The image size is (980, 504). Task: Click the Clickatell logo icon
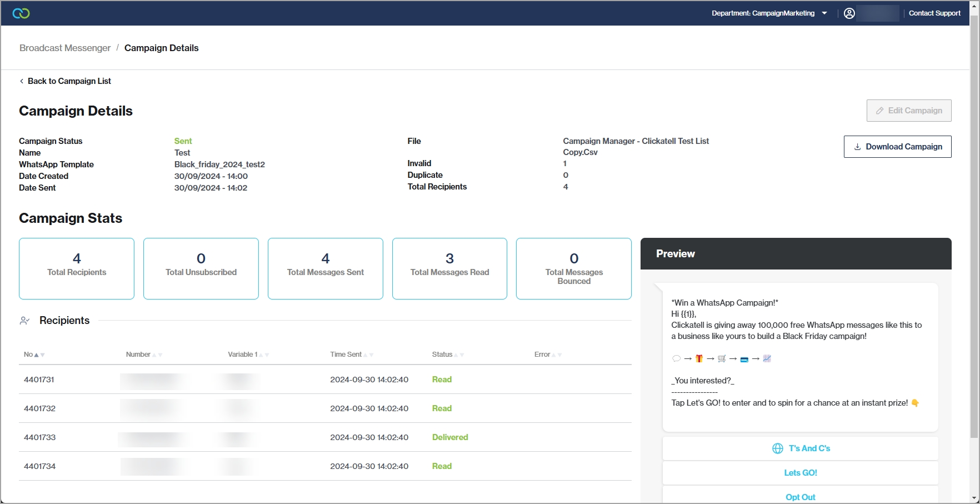[x=21, y=13]
